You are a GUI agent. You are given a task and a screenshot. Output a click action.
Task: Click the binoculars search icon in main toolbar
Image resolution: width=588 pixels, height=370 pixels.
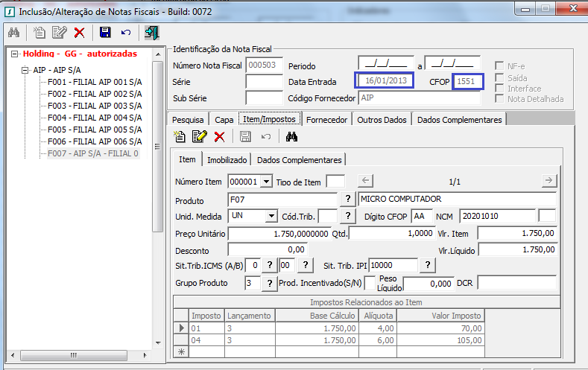click(13, 32)
